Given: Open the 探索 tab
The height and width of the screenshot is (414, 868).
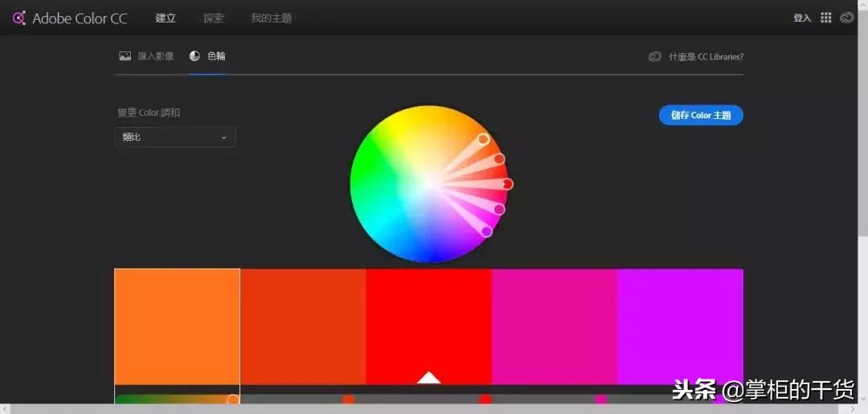Looking at the screenshot, I should coord(214,18).
